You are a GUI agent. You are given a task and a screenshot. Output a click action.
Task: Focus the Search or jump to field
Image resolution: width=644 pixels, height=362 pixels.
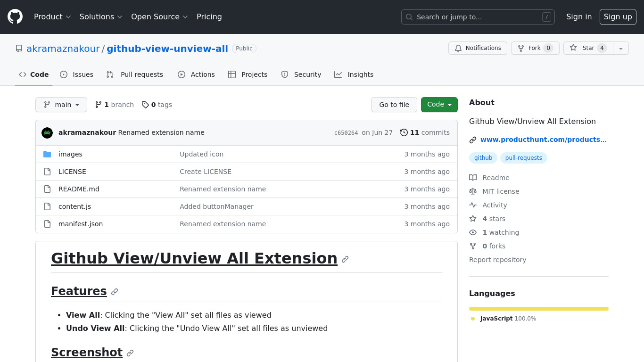tap(478, 17)
